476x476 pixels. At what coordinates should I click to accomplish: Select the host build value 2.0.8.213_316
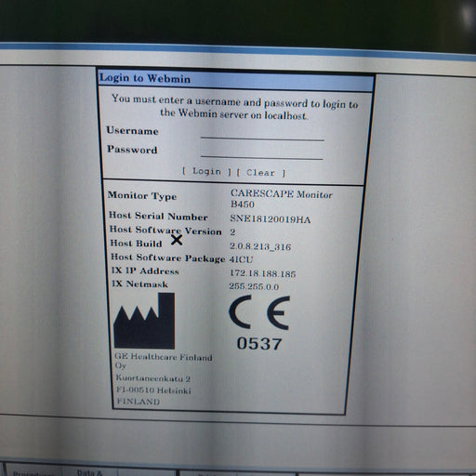pyautogui.click(x=260, y=246)
